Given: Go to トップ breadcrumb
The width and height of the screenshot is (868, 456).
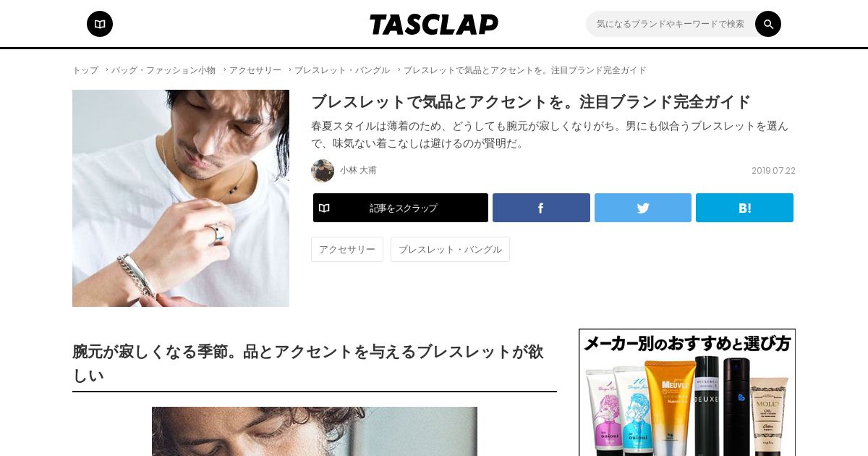Looking at the screenshot, I should coord(85,70).
